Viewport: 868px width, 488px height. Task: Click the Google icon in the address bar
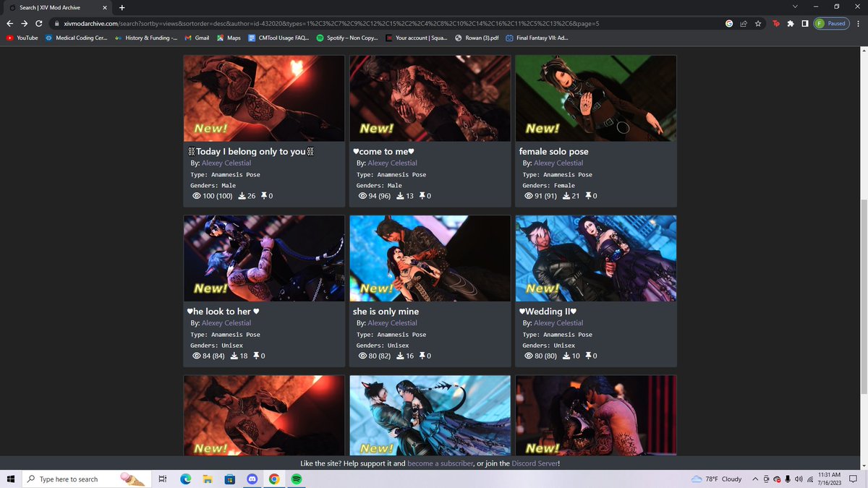point(729,23)
